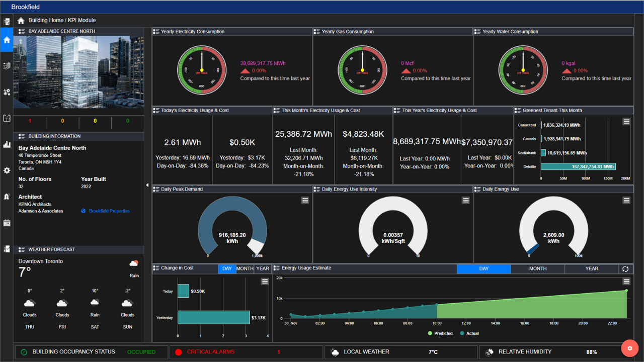The width and height of the screenshot is (644, 362).
Task: Open the bar chart analytics sidebar icon
Action: click(x=7, y=144)
